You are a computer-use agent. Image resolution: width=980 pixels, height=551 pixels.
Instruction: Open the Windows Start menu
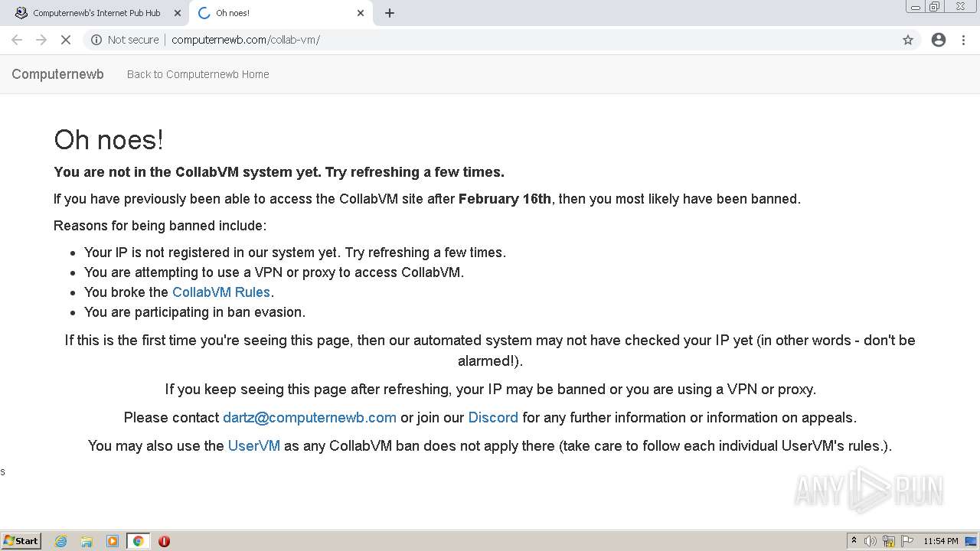click(x=21, y=541)
